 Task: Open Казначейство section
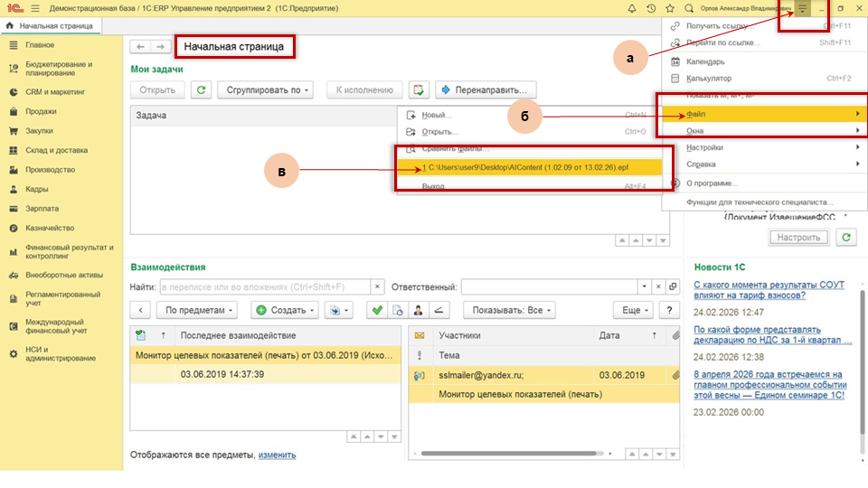[50, 228]
